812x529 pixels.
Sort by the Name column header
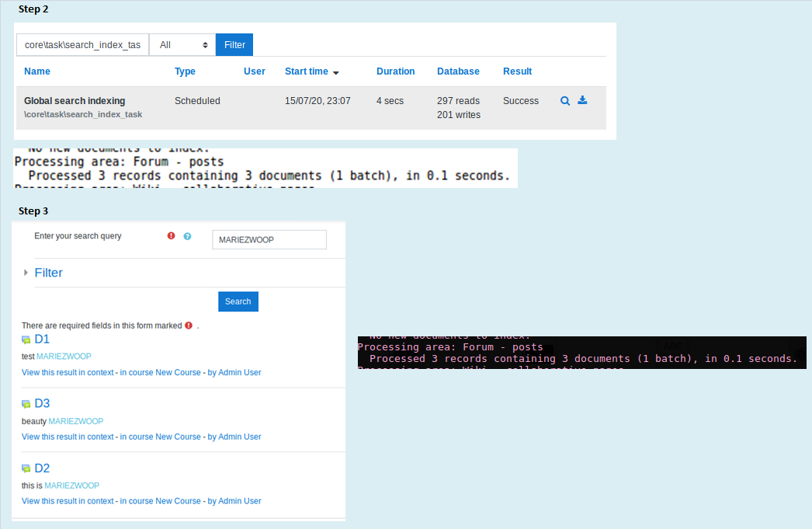click(37, 71)
